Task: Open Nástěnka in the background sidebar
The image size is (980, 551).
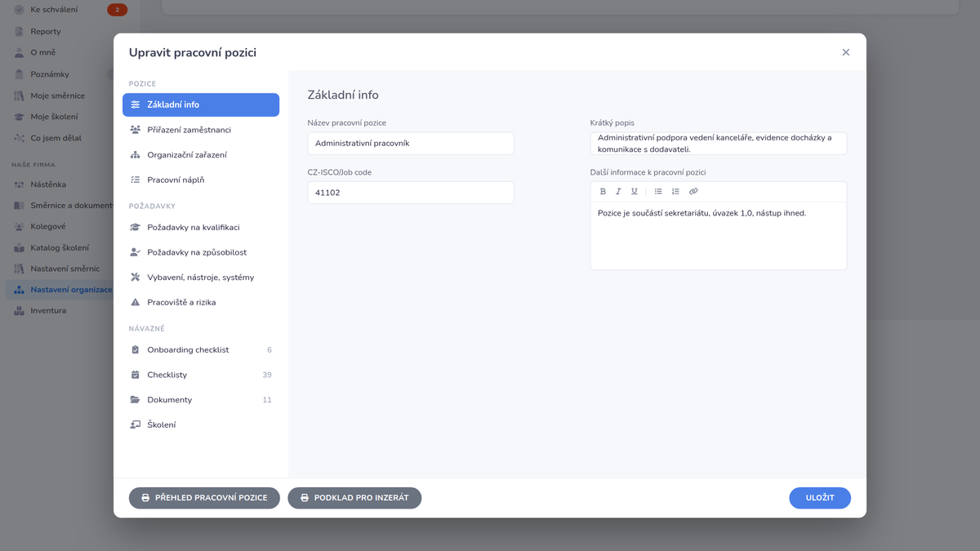Action: 48,184
